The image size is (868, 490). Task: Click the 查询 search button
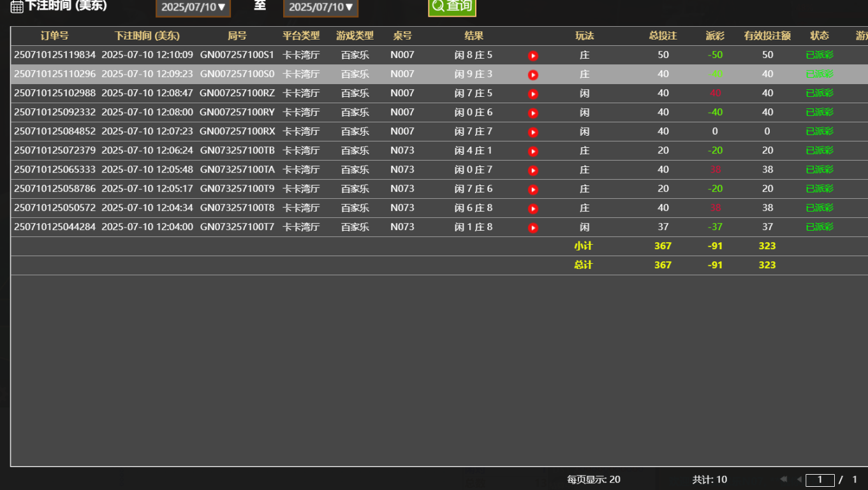coord(452,6)
